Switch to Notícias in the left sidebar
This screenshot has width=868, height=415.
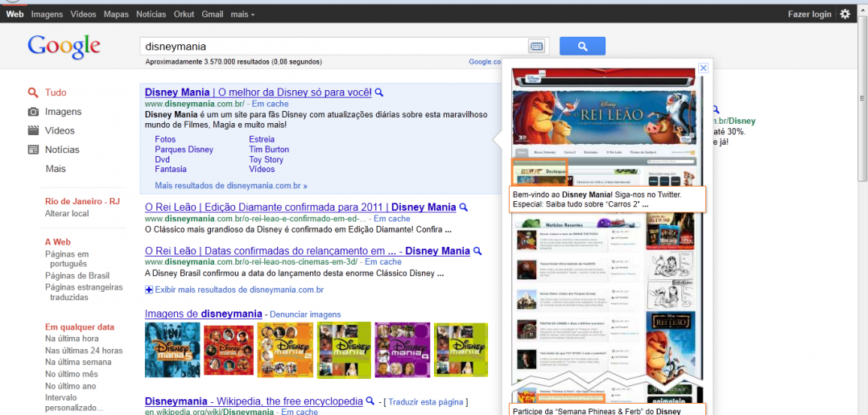point(61,150)
